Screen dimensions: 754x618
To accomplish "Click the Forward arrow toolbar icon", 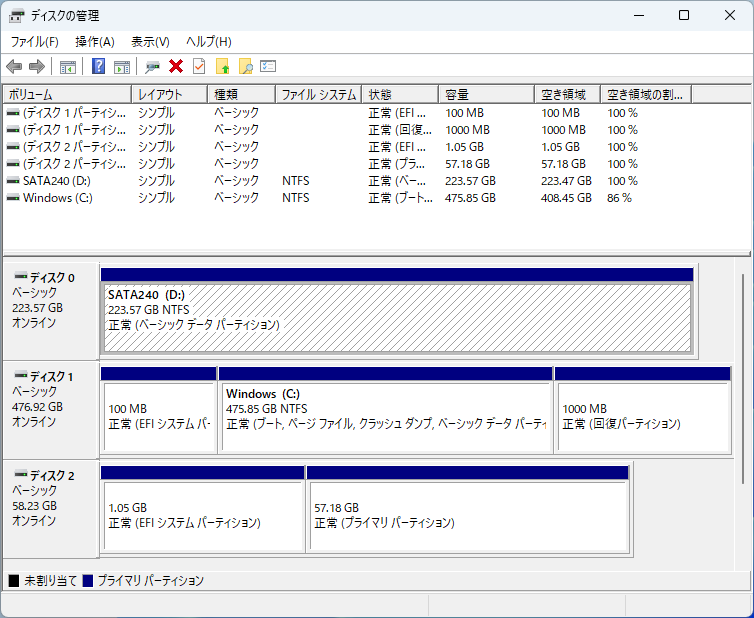I will click(x=37, y=66).
